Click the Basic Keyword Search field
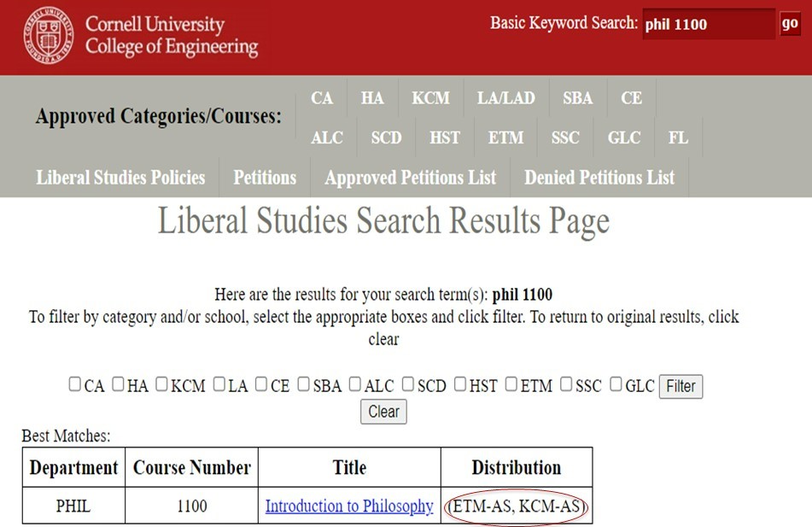 coord(710,23)
